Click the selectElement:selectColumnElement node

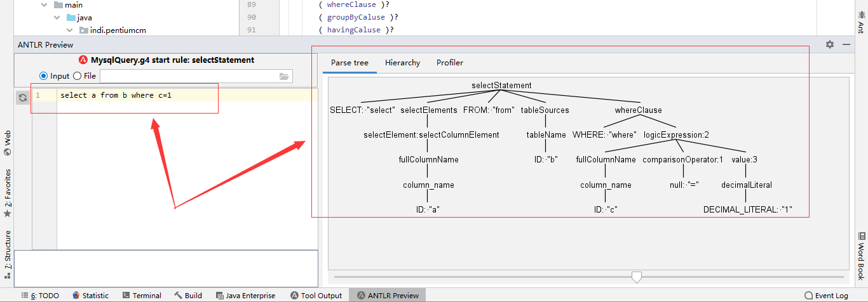tap(431, 135)
